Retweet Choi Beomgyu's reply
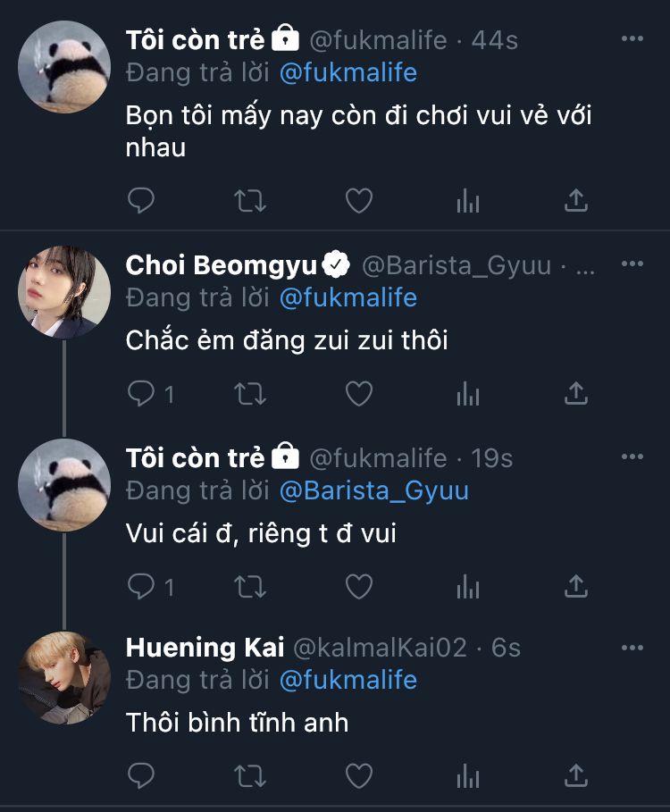This screenshot has width=670, height=812. [250, 393]
